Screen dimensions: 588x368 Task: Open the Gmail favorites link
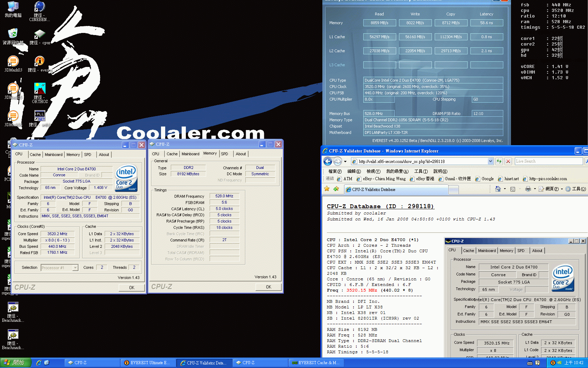click(x=454, y=179)
